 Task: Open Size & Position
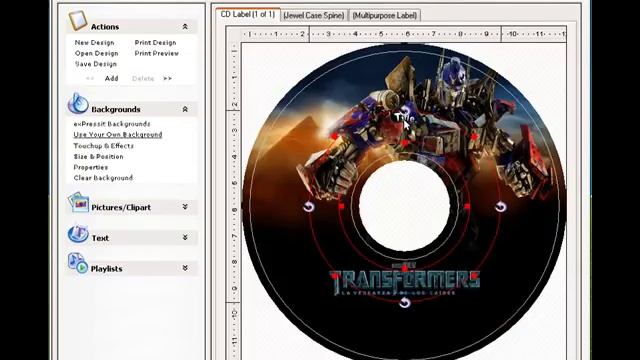click(x=98, y=156)
